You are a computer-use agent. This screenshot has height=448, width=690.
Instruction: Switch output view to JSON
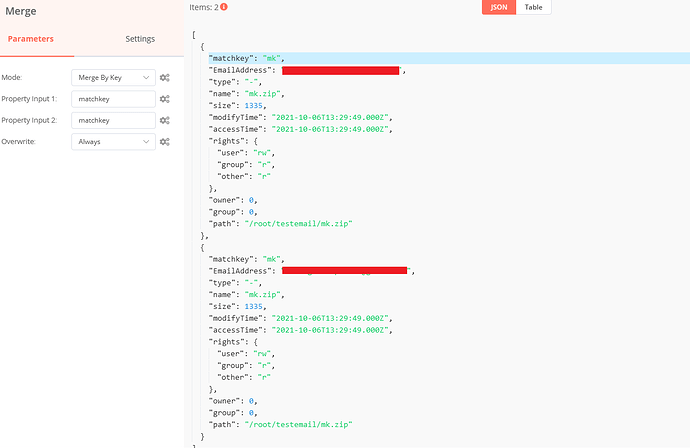[x=498, y=7]
